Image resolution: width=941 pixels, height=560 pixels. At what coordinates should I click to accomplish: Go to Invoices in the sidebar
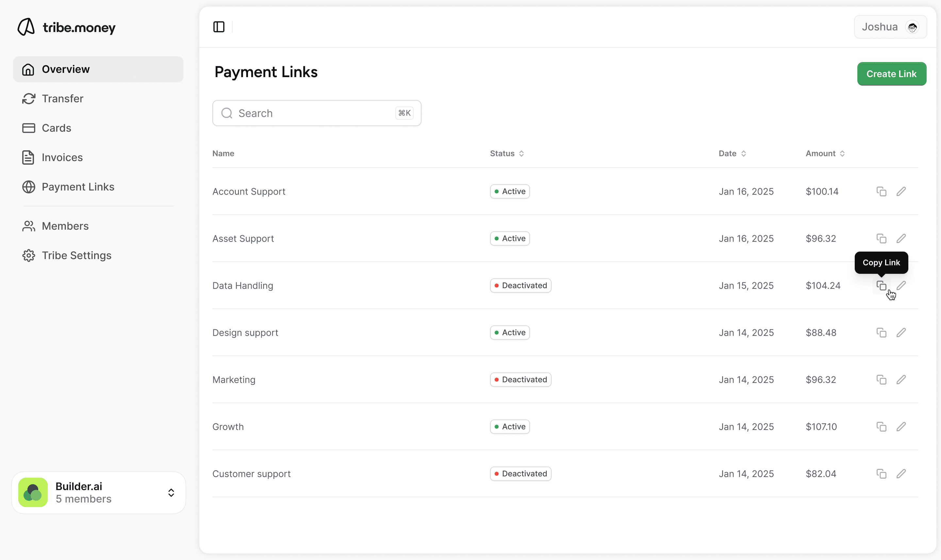[62, 157]
